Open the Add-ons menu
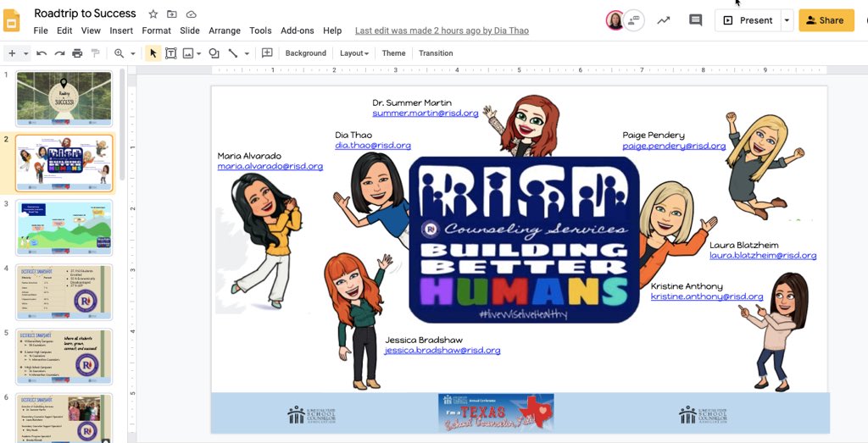The height and width of the screenshot is (443, 868). tap(298, 31)
